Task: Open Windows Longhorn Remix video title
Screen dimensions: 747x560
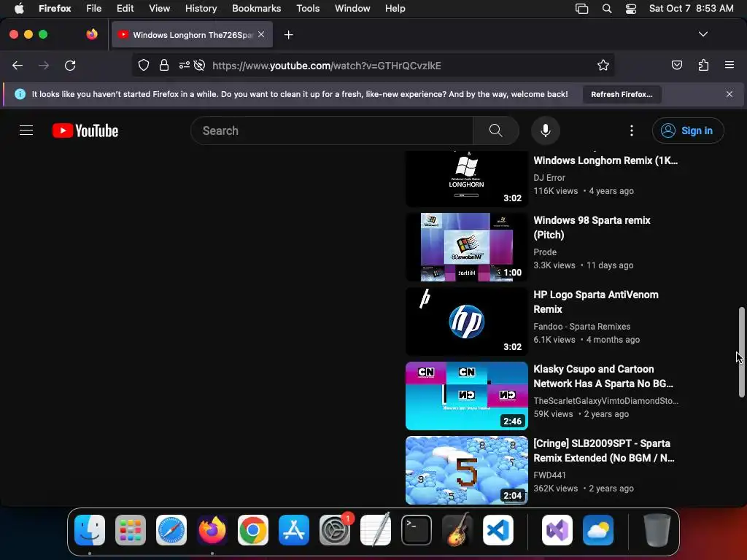Action: coord(605,160)
